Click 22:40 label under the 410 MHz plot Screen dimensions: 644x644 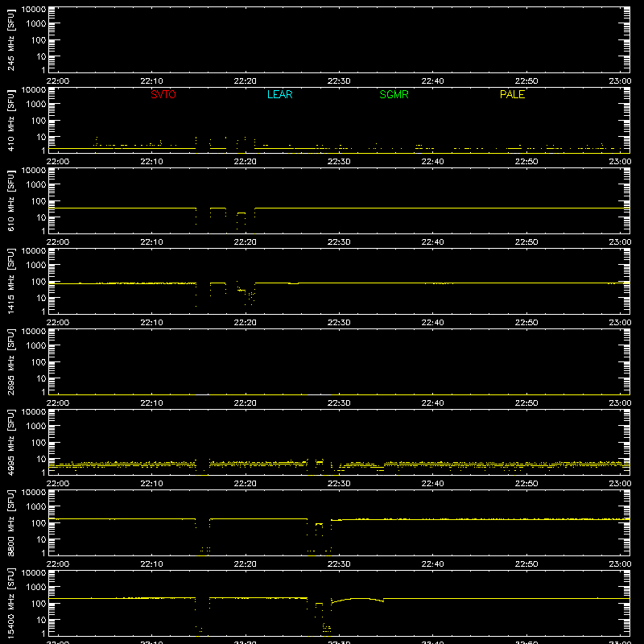[432, 162]
